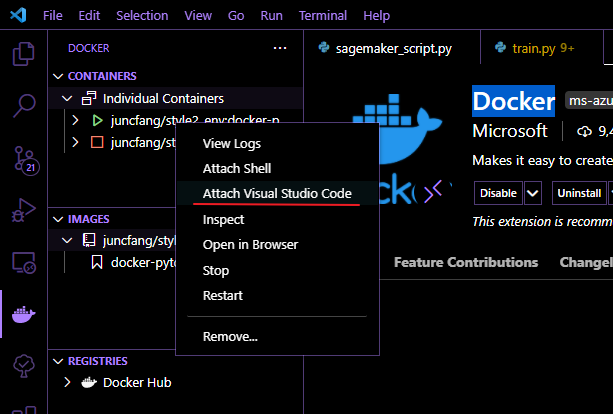Open the Edit menu
This screenshot has width=613, height=414.
click(89, 16)
